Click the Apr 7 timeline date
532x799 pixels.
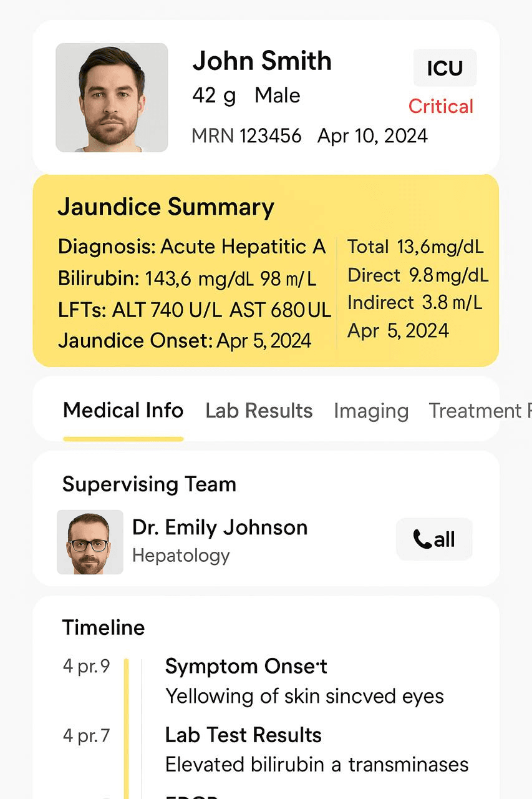pos(86,735)
